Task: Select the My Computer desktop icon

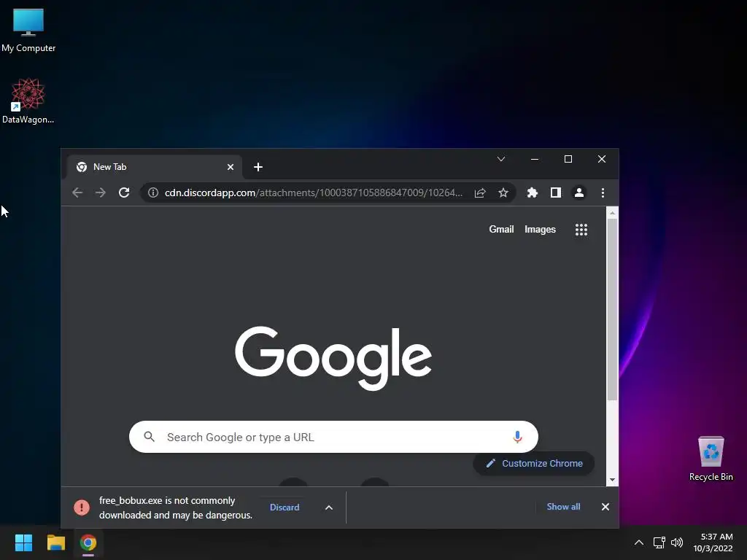Action: (x=28, y=29)
